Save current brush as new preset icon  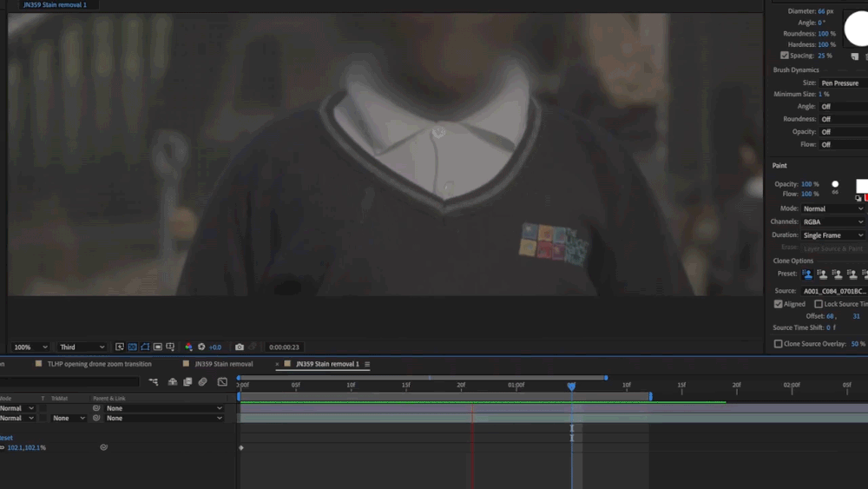point(854,56)
